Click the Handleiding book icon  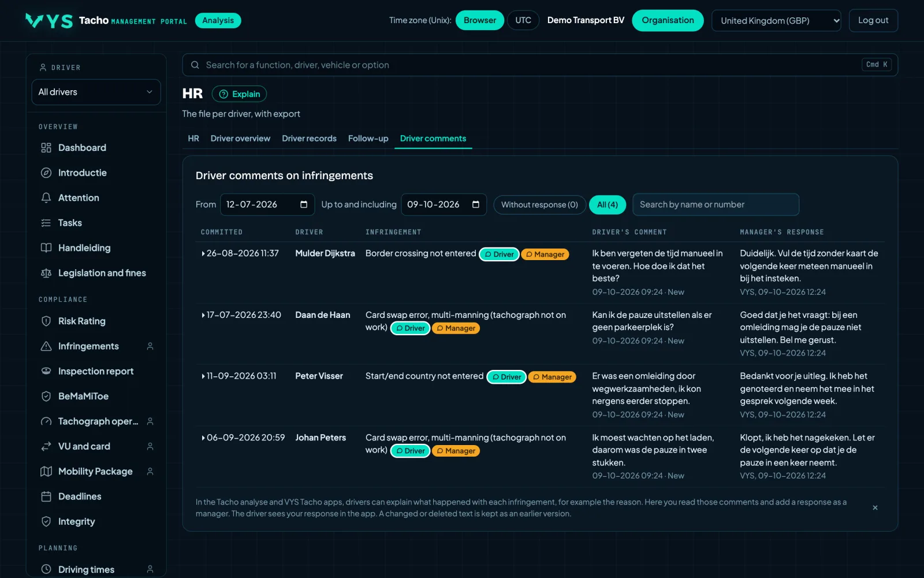(46, 248)
